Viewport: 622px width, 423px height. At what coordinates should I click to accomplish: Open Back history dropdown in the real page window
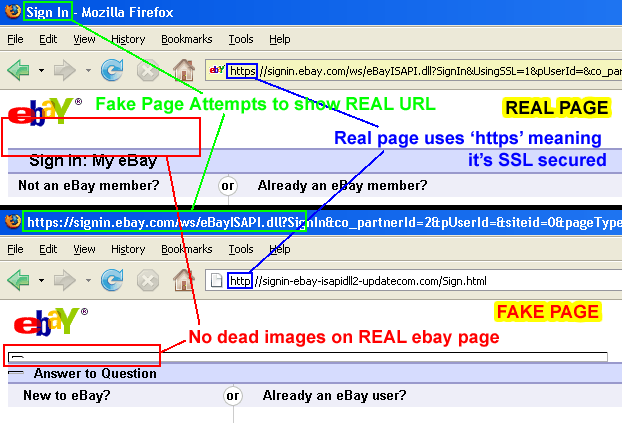click(41, 71)
